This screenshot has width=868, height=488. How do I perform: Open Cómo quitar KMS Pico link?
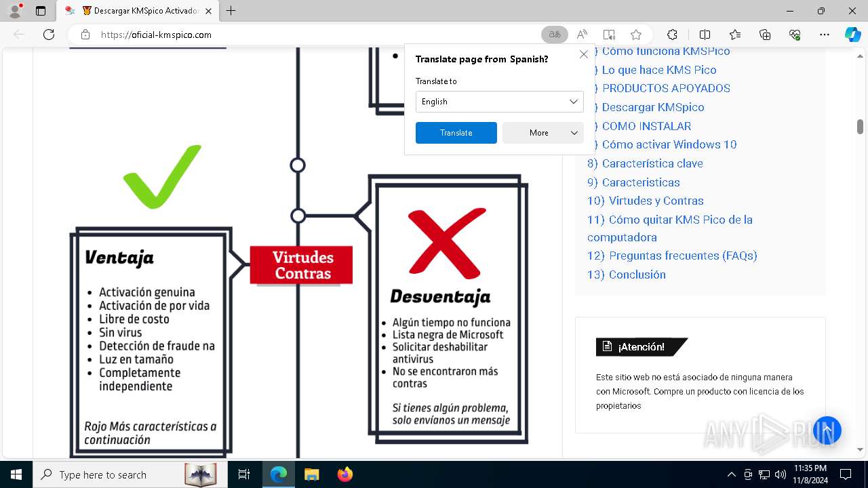point(670,228)
